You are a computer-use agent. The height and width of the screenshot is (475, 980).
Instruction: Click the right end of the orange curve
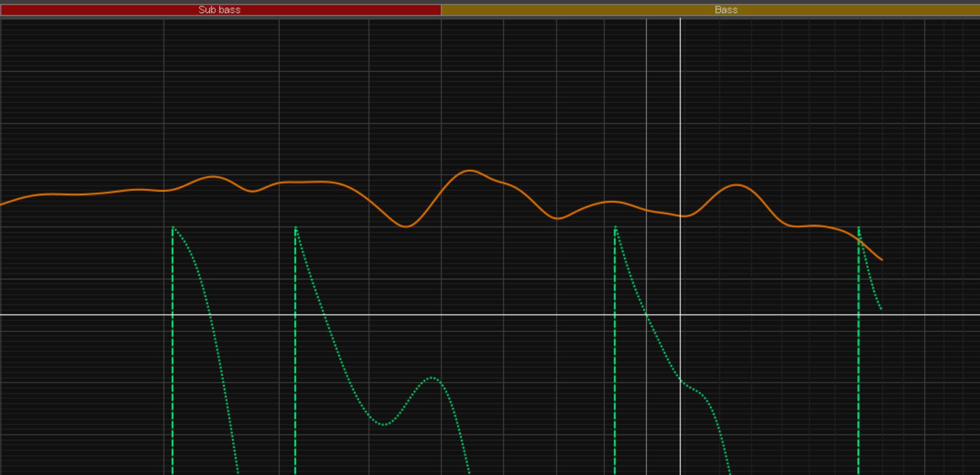coord(882,259)
